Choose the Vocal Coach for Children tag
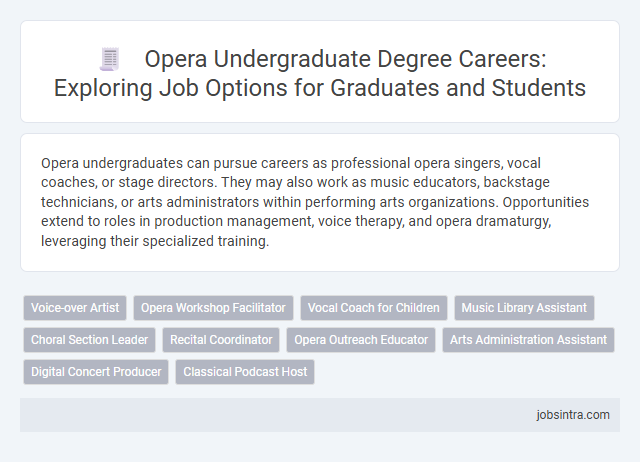 373,308
